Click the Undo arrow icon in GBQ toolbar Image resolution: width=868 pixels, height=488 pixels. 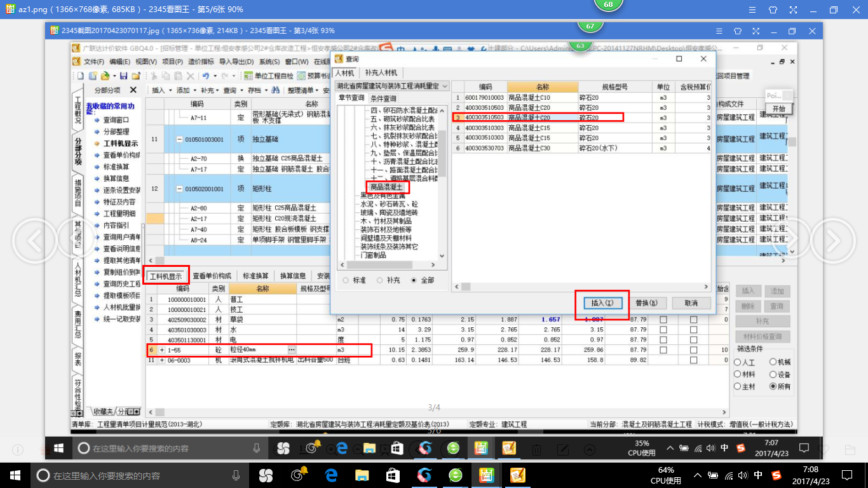pyautogui.click(x=205, y=76)
